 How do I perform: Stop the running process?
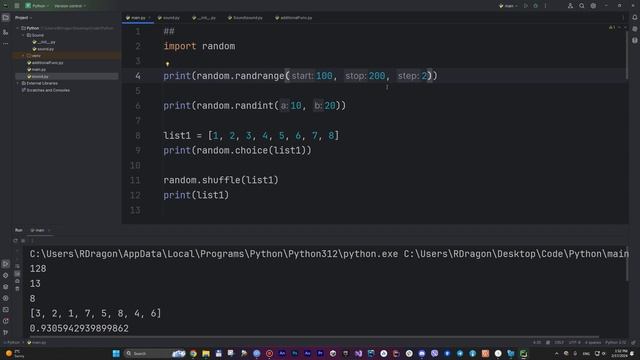(23, 241)
